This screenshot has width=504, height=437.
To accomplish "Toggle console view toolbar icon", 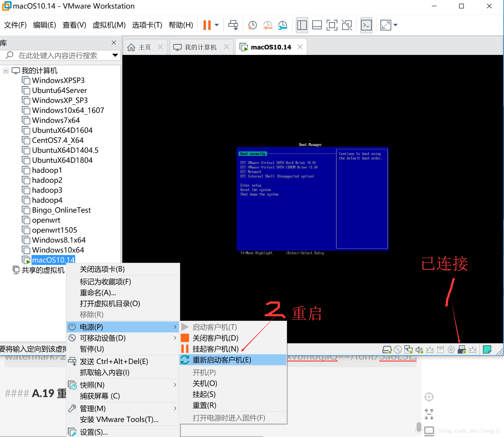I will point(366,25).
